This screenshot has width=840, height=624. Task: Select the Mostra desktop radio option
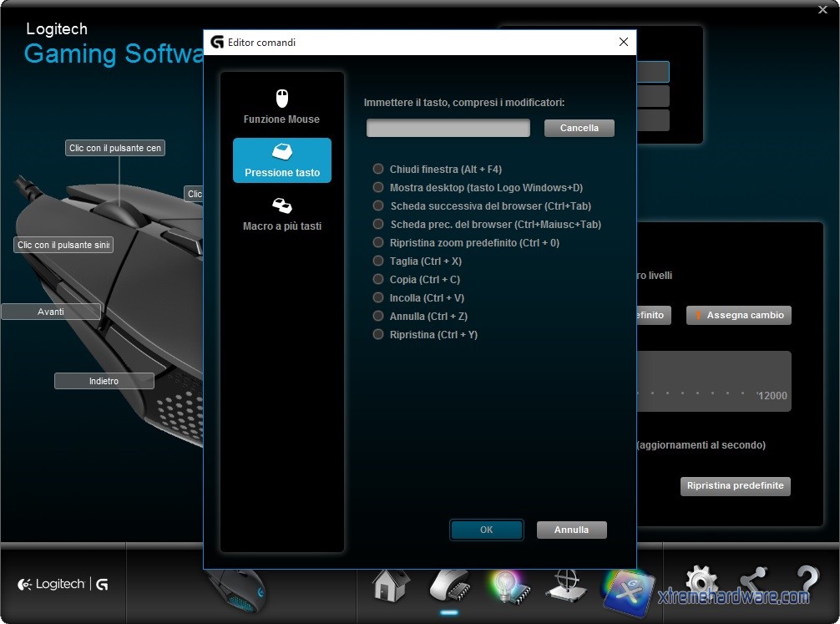coord(378,188)
